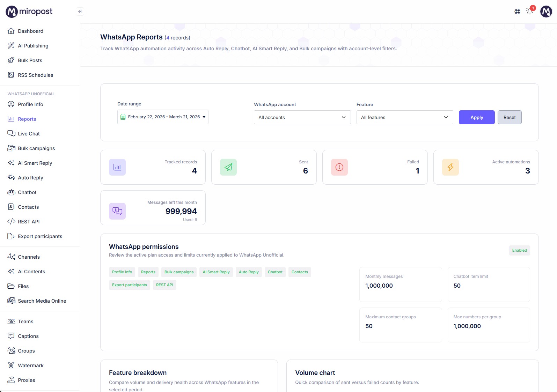The image size is (557, 392).
Task: Collapse the sidebar with arrow icon
Action: tap(80, 12)
